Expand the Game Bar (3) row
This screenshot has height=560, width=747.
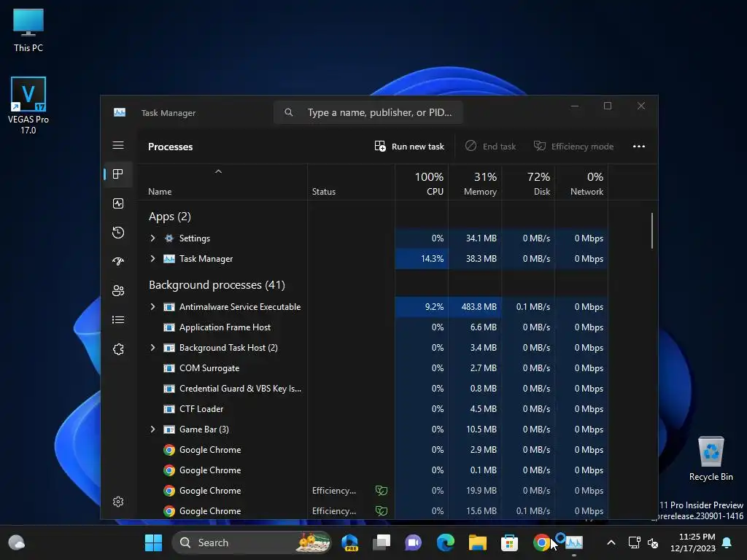coord(152,429)
